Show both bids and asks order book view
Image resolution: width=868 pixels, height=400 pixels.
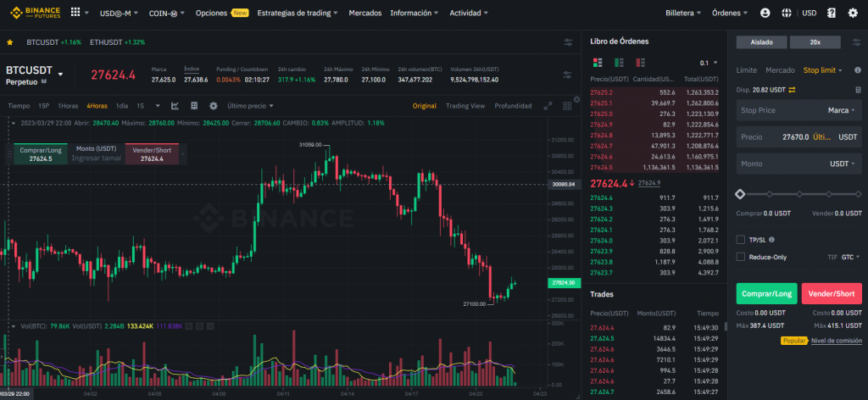click(x=598, y=63)
